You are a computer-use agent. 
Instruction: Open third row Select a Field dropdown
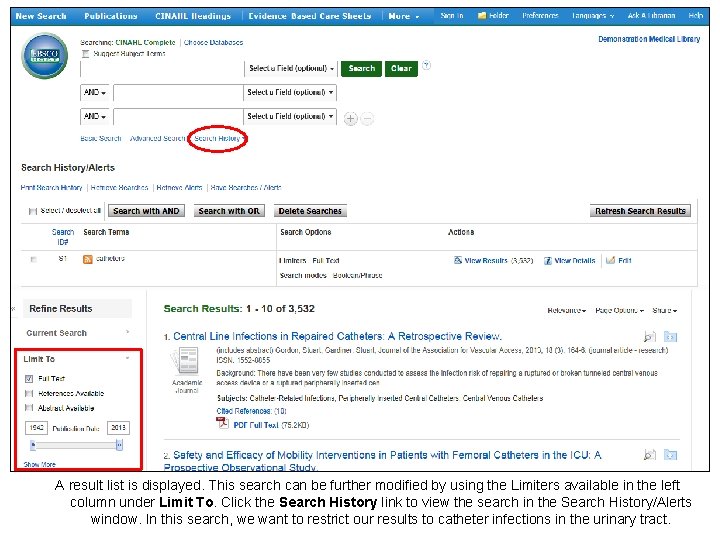pyautogui.click(x=290, y=116)
